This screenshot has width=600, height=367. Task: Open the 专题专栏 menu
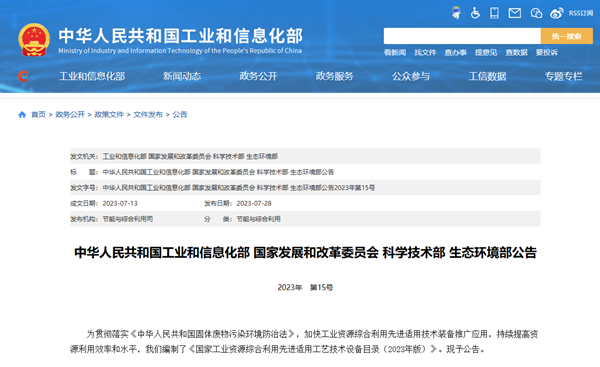click(x=564, y=76)
